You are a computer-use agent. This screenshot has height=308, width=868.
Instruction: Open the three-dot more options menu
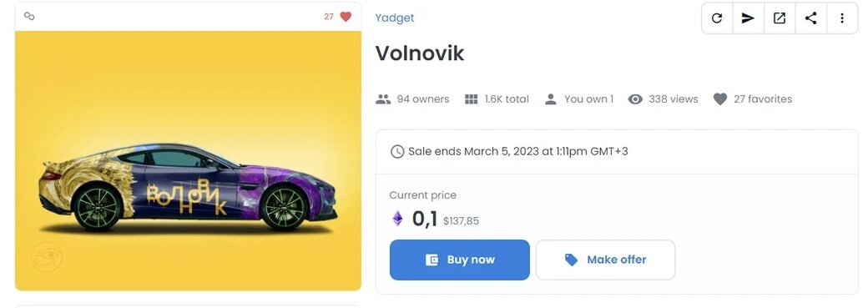tap(842, 18)
